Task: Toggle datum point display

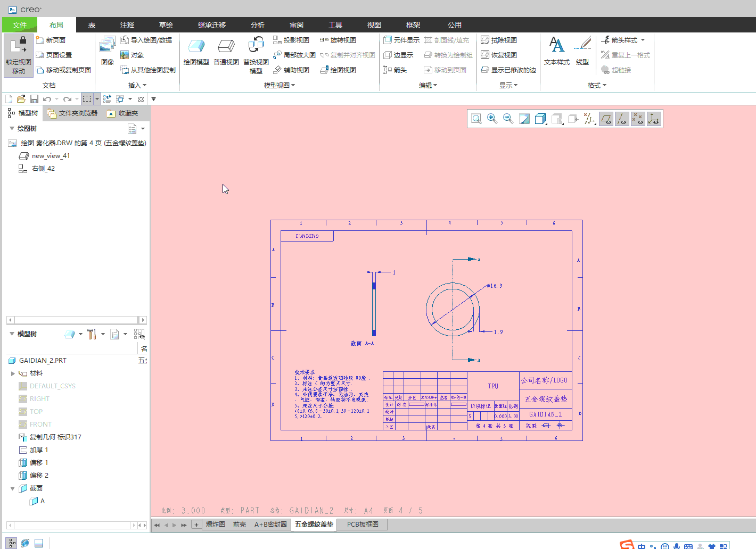Action: (638, 119)
